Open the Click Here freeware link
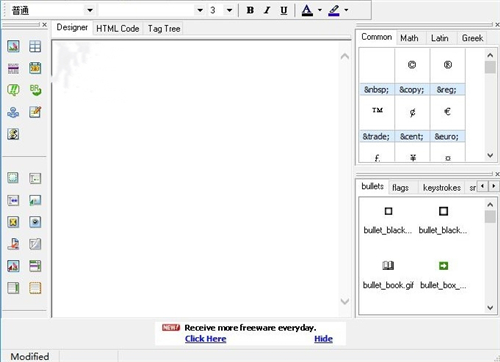The image size is (500, 362). click(206, 339)
